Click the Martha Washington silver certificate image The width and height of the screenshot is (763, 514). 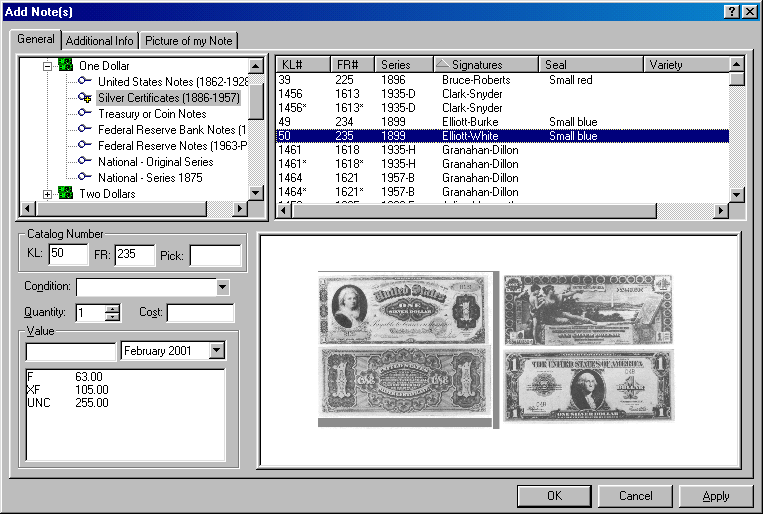pos(403,309)
